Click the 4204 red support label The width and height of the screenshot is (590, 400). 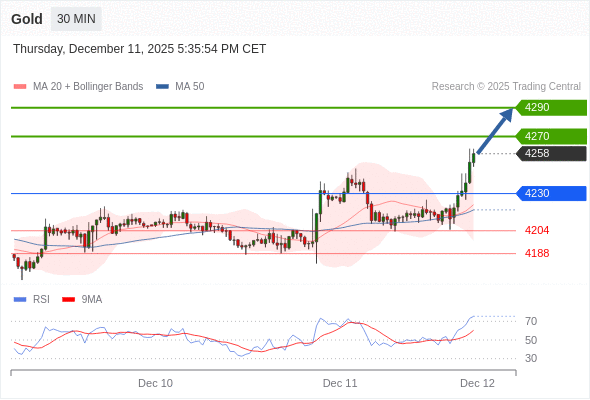pyautogui.click(x=537, y=230)
